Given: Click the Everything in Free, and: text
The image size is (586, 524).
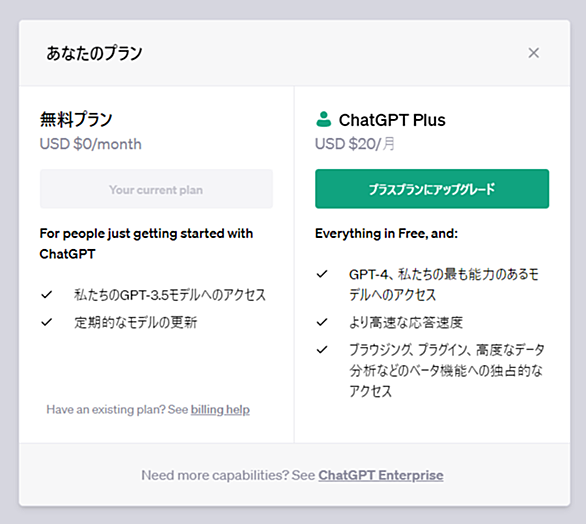Looking at the screenshot, I should pos(386,234).
